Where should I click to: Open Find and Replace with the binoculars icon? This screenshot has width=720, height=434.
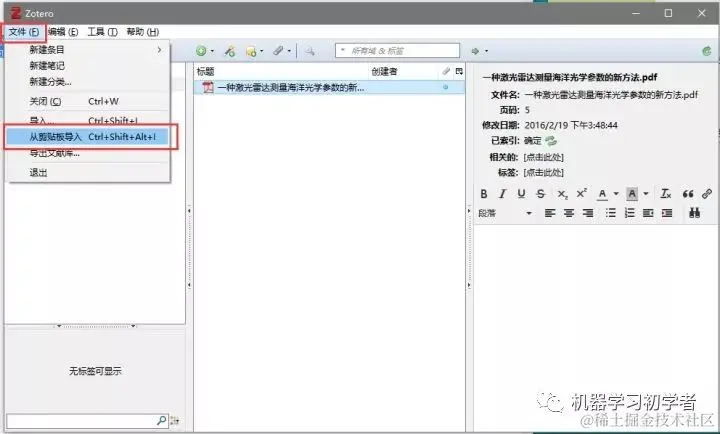694,213
